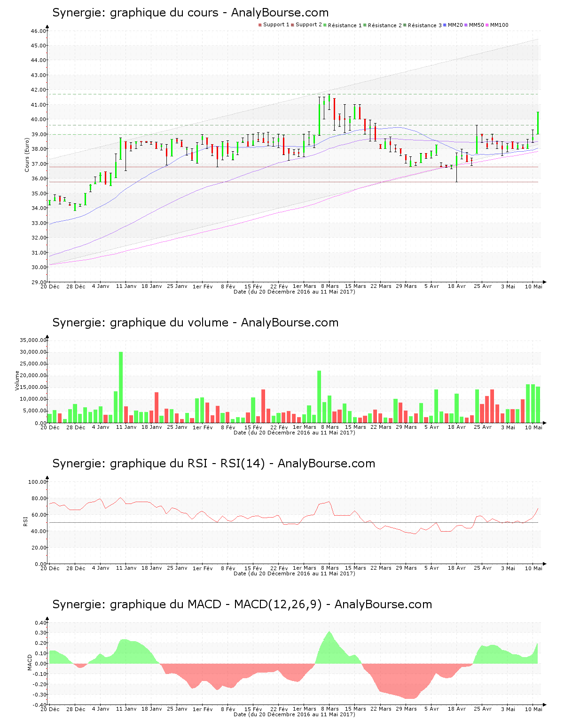Screen dimensions: 564x728
Task: Click the 35,000.00 value on volume axis
Action: tap(33, 340)
